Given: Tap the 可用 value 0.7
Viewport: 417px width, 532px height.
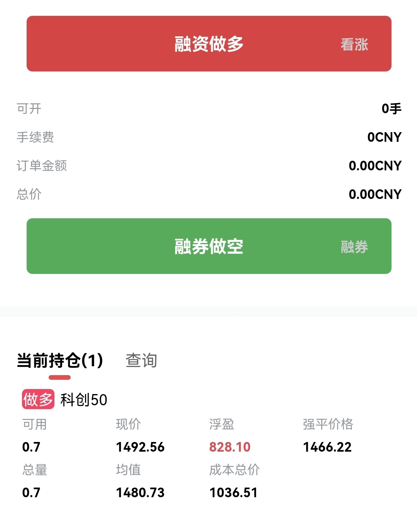Looking at the screenshot, I should (x=31, y=447).
